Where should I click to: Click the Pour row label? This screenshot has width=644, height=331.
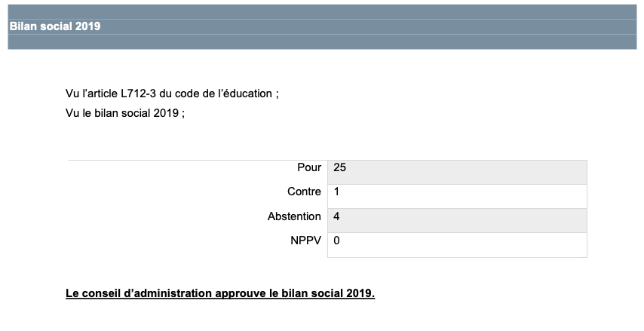[x=309, y=167]
